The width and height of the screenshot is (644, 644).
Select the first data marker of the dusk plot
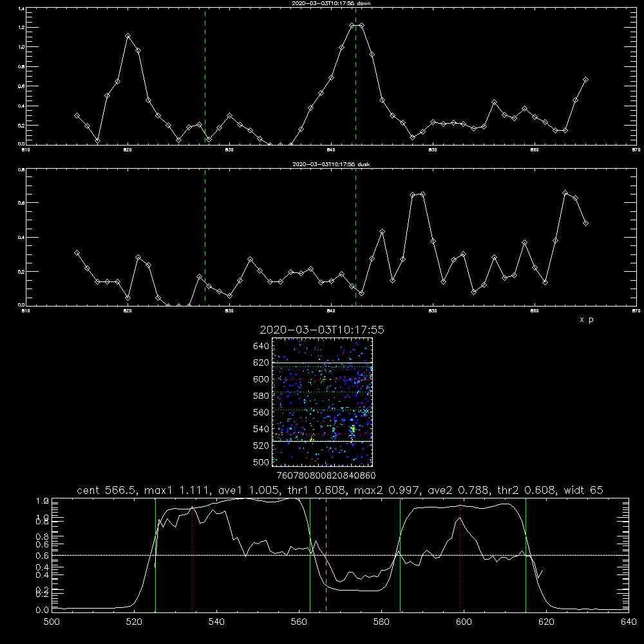coord(77,253)
